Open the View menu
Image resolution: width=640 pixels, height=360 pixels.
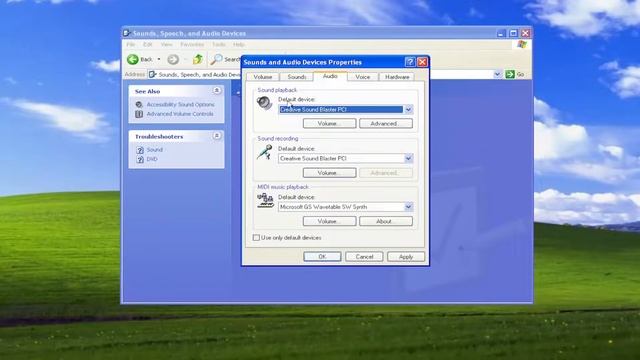coord(166,44)
